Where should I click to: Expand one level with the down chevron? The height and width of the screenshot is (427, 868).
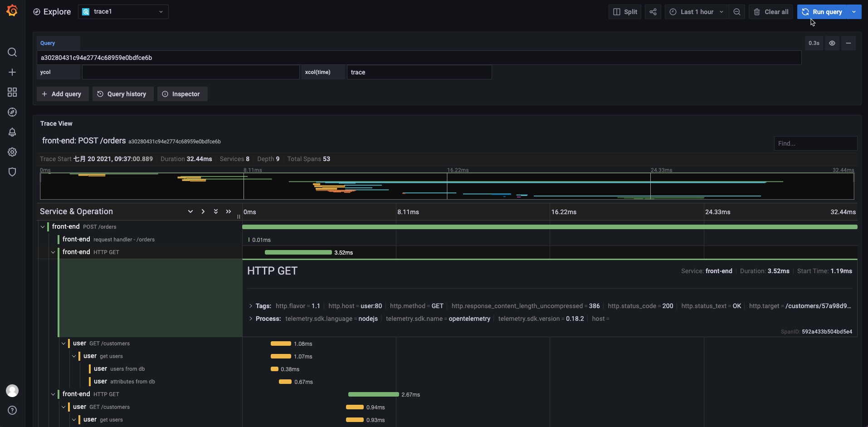tap(190, 211)
